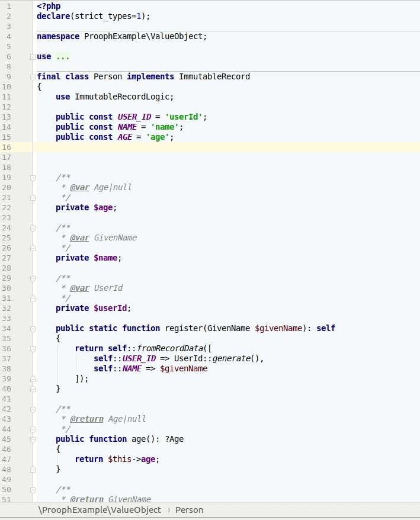Click the fold end marker on line 21

(33, 198)
